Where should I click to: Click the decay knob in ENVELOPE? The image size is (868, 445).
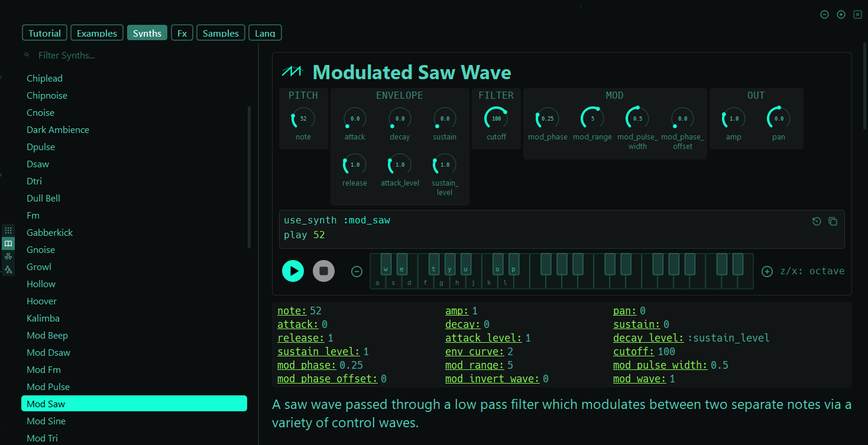400,118
